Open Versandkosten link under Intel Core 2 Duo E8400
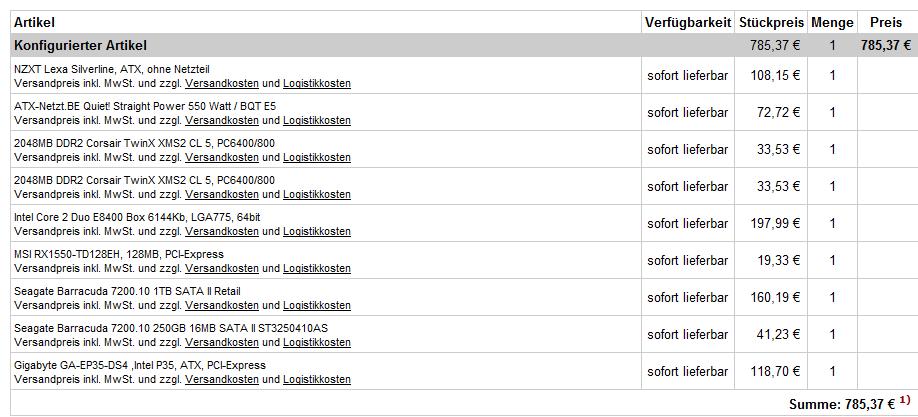The height and width of the screenshot is (417, 918). click(222, 231)
